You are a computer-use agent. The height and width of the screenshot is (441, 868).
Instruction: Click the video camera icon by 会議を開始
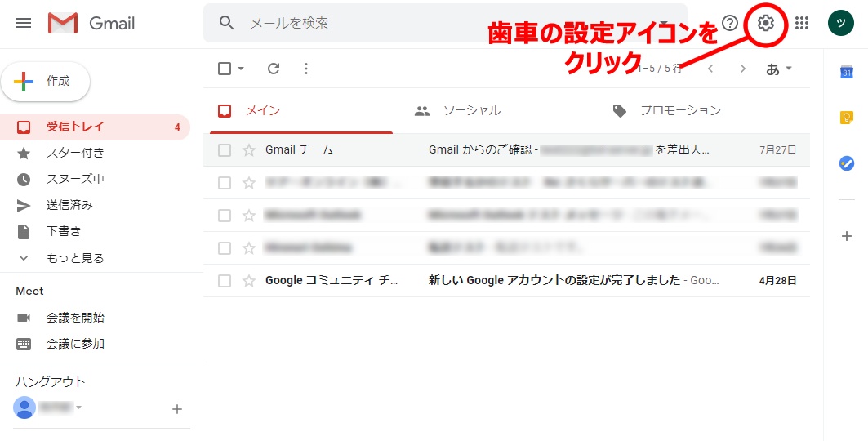coord(24,318)
